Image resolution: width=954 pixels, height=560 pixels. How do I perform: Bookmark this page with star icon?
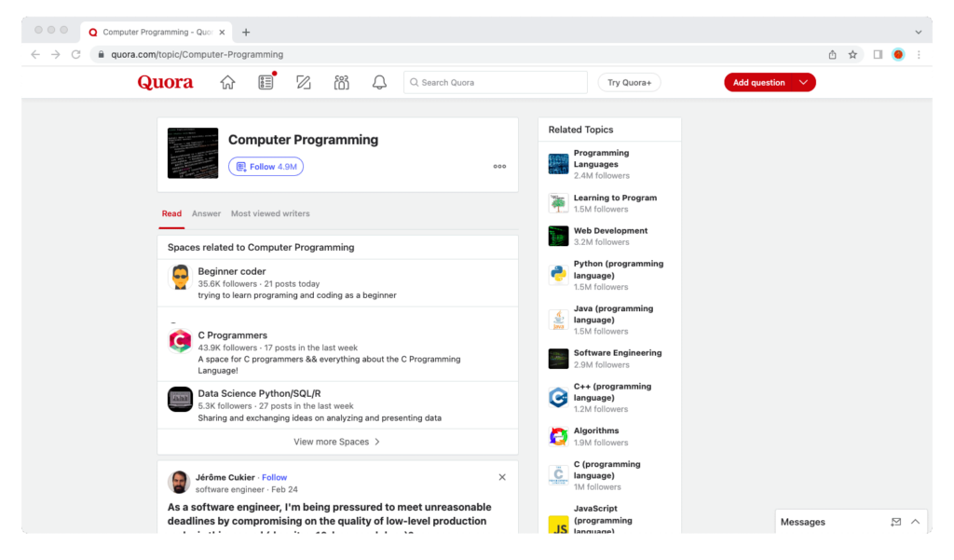(x=853, y=54)
